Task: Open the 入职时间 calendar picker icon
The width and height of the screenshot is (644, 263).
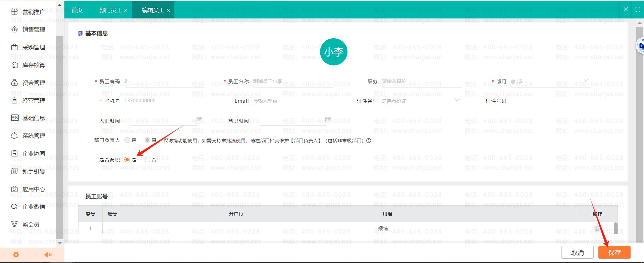Action: [x=199, y=119]
